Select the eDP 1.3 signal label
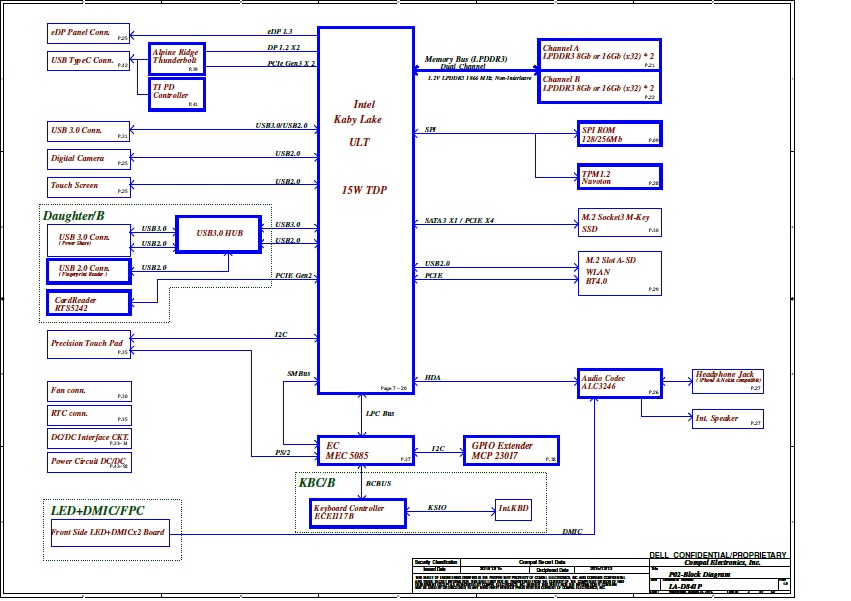 280,31
